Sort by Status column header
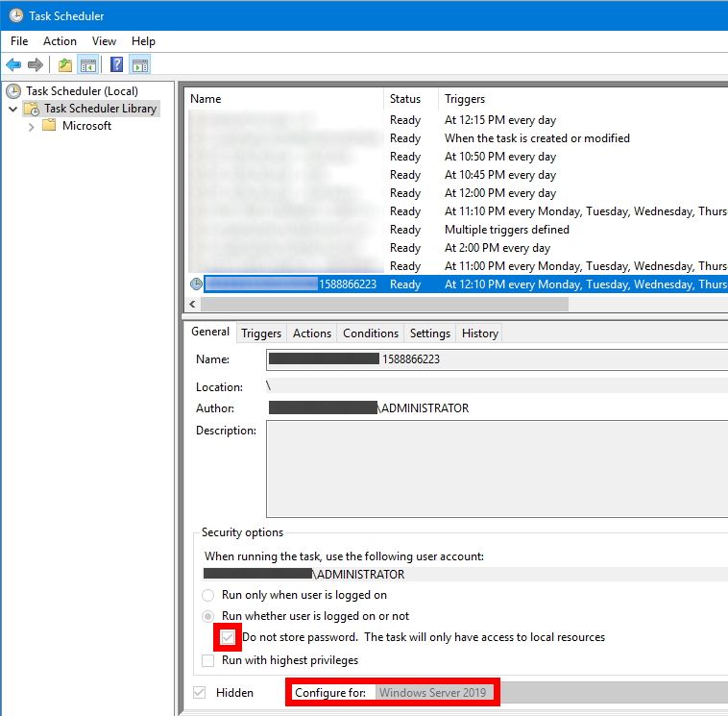This screenshot has height=716, width=728. [411, 99]
